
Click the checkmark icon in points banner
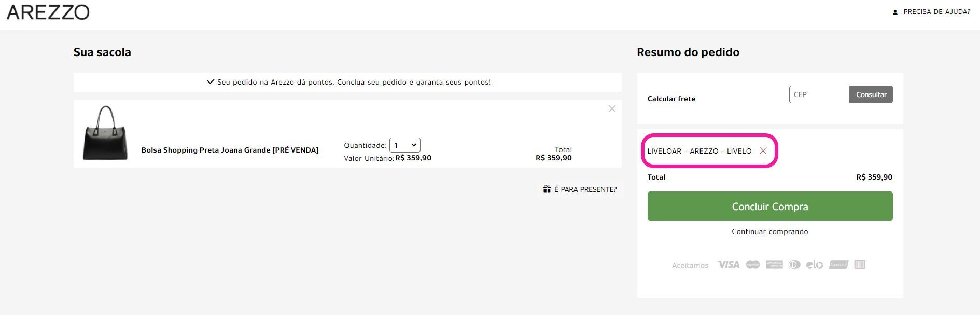point(211,82)
